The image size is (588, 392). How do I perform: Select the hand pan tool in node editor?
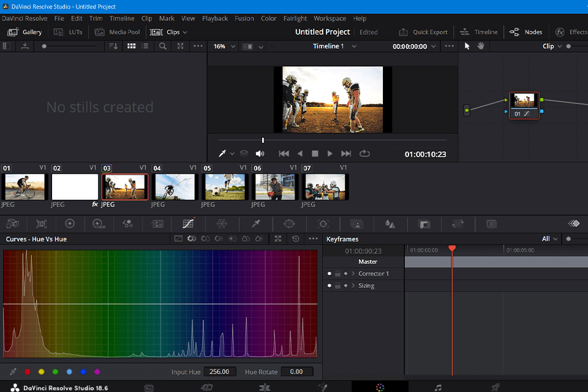[x=481, y=46]
